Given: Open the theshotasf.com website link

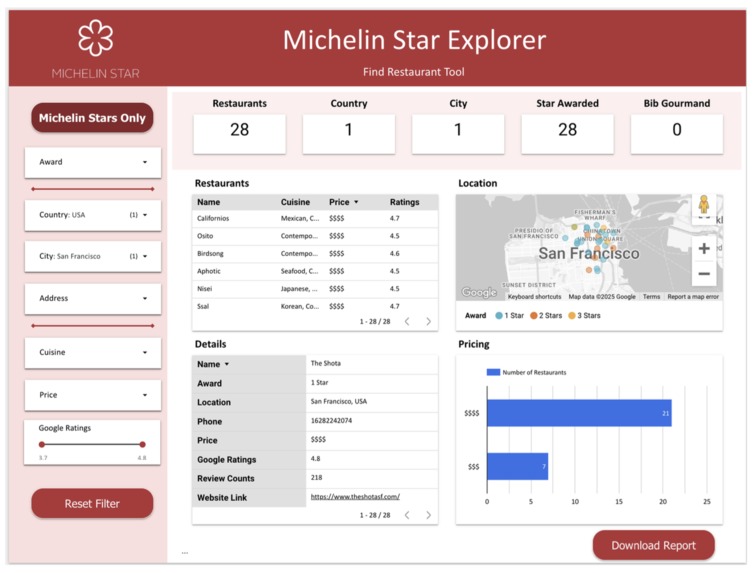Looking at the screenshot, I should click(355, 496).
